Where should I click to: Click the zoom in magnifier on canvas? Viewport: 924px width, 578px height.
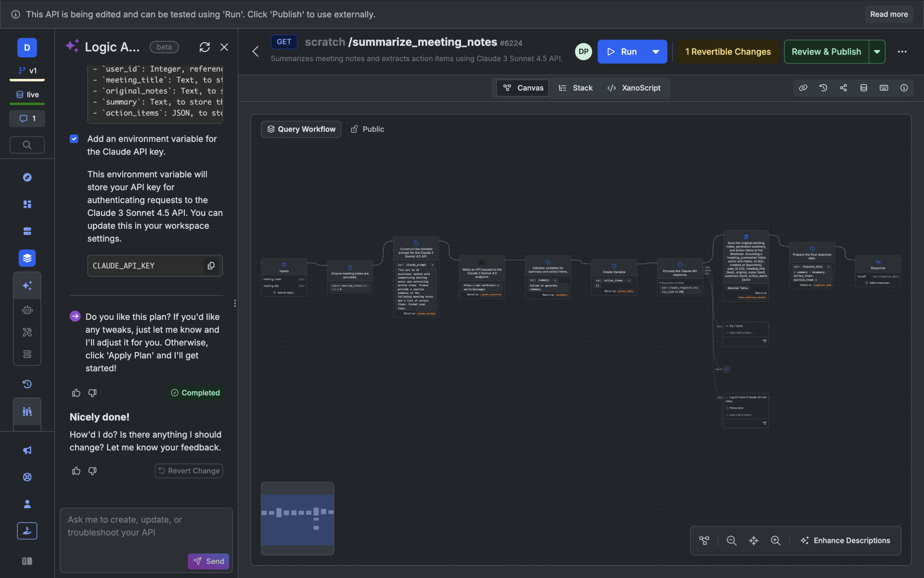775,540
